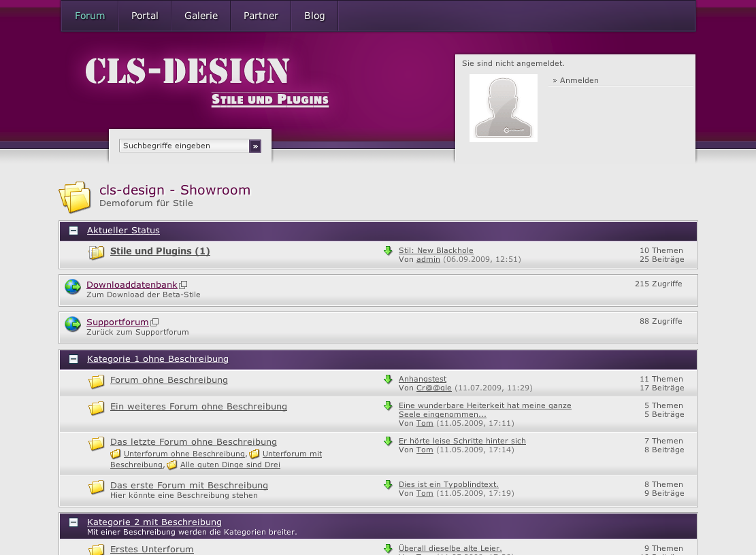This screenshot has height=555, width=756.
Task: Open admin user profile link
Action: [428, 259]
